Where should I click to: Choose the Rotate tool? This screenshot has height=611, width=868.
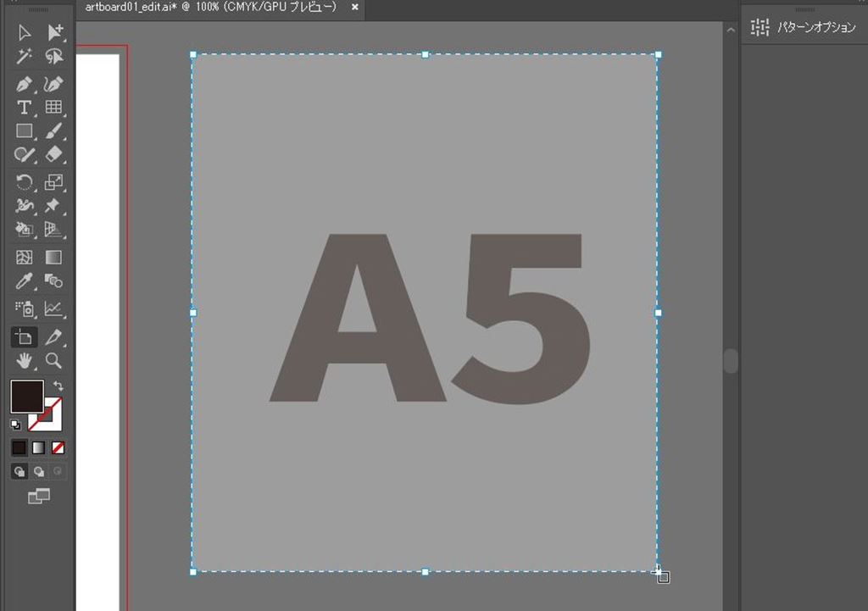25,181
